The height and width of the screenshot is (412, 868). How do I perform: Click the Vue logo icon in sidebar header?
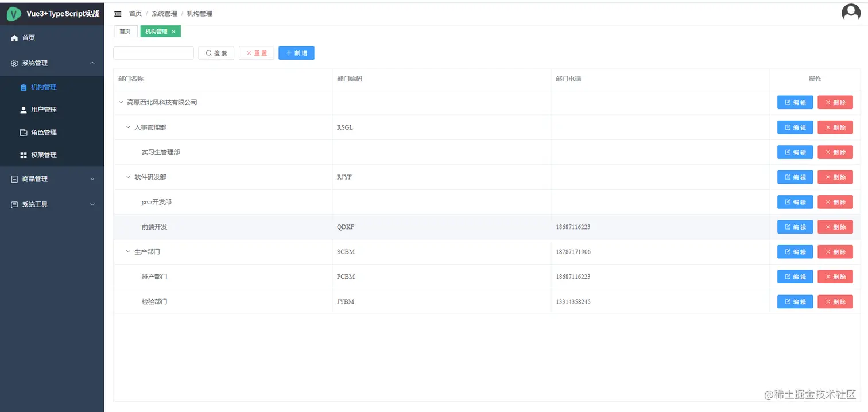click(x=14, y=13)
